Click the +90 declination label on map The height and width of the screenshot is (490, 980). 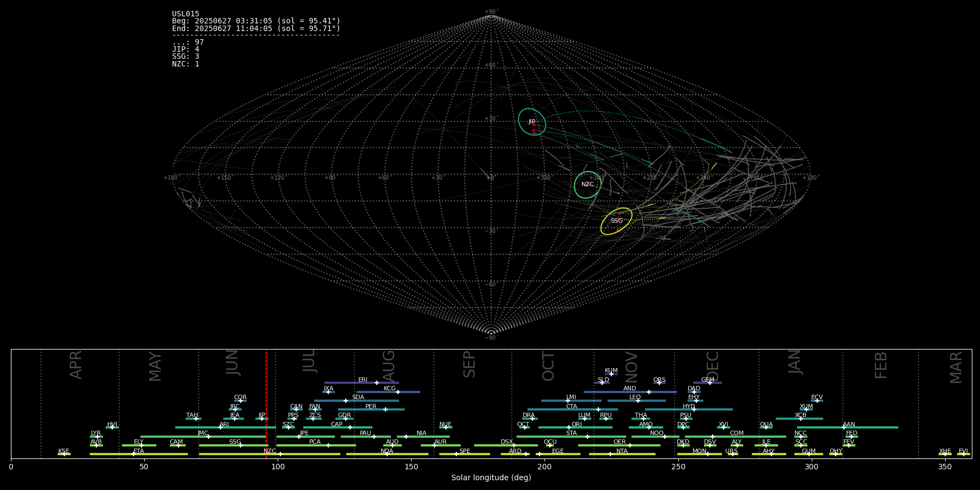491,12
